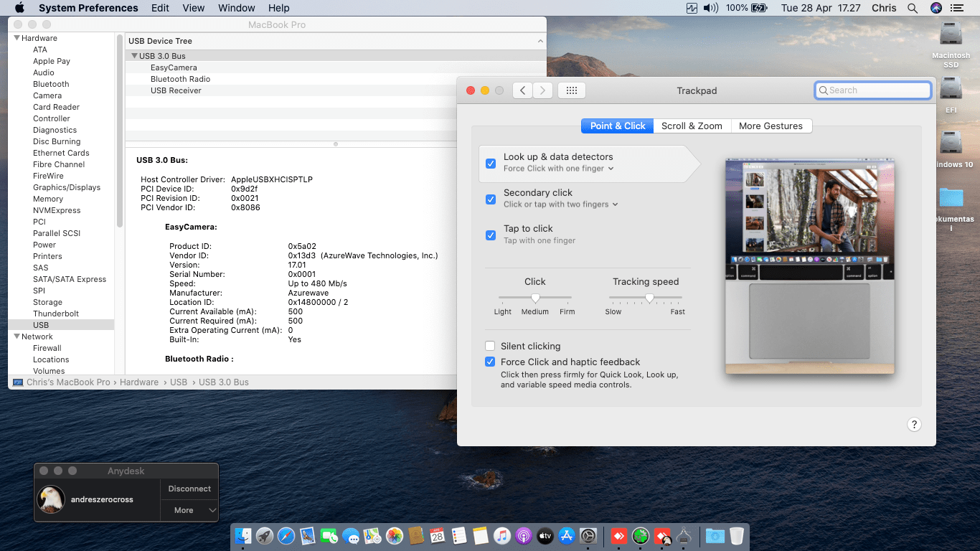
Task: Go back in the Trackpad preferences toolbar
Action: 522,90
